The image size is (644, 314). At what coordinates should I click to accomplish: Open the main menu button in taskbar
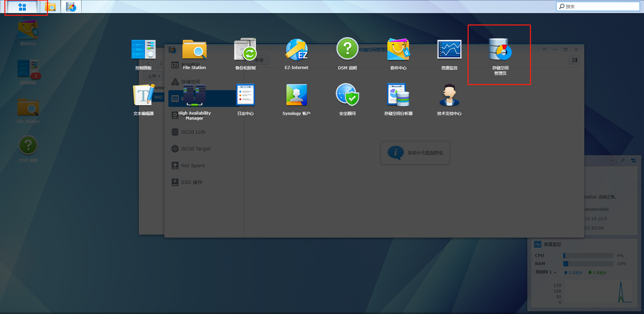pyautogui.click(x=22, y=7)
